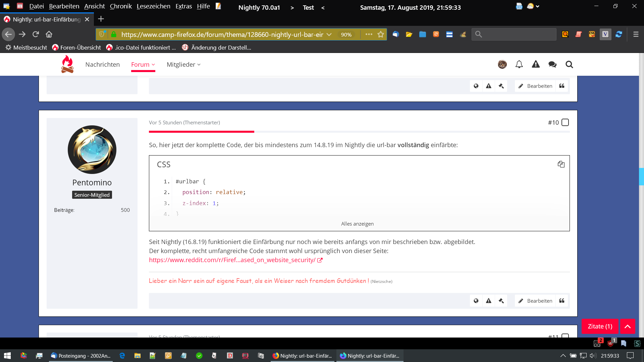Copy CSS code box contents icon

(x=561, y=164)
